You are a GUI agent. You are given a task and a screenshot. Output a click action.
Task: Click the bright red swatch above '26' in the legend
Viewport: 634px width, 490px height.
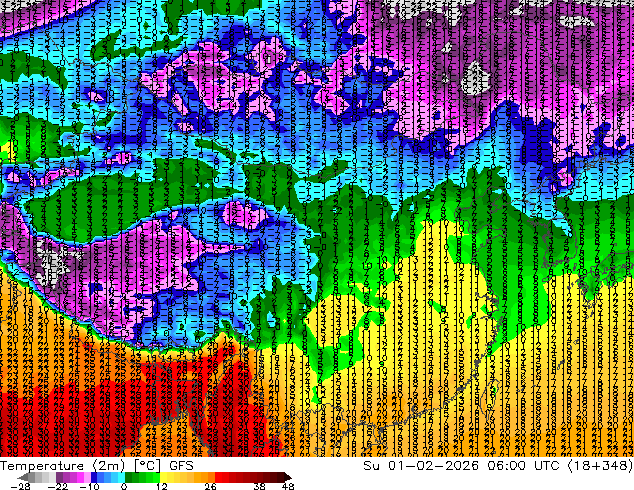coord(218,477)
